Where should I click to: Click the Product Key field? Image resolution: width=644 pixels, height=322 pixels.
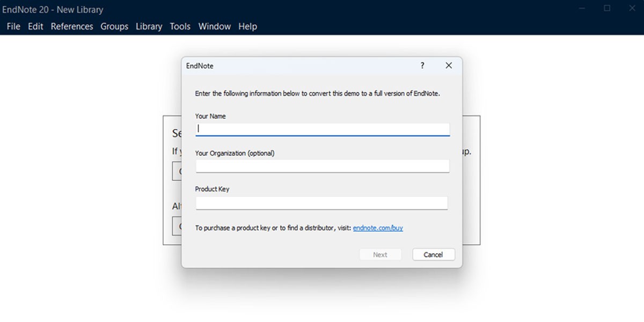[x=322, y=202]
